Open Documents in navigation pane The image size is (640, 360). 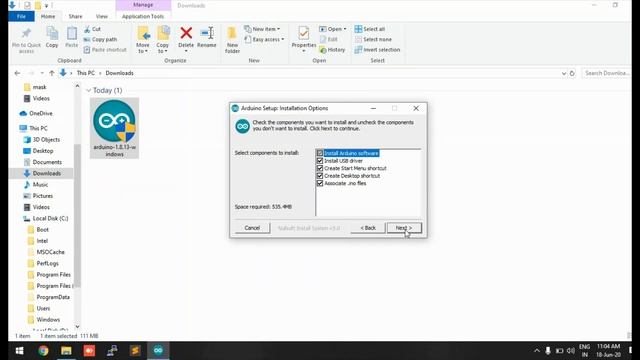click(47, 162)
